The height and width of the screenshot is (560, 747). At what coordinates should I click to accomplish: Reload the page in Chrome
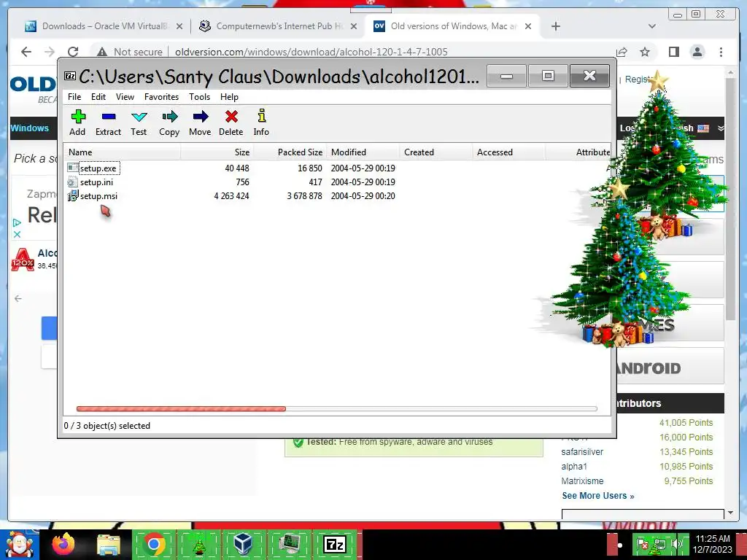73,52
